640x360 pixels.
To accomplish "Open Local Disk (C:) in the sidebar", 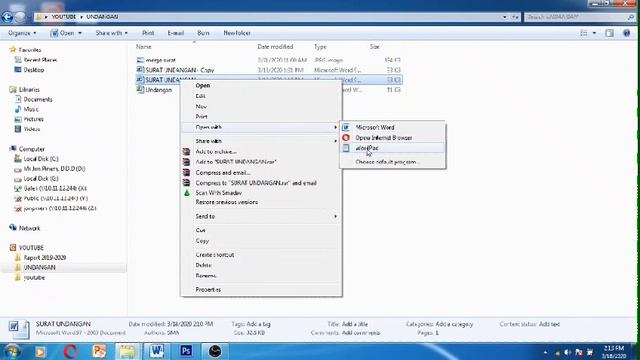I will (x=41, y=159).
